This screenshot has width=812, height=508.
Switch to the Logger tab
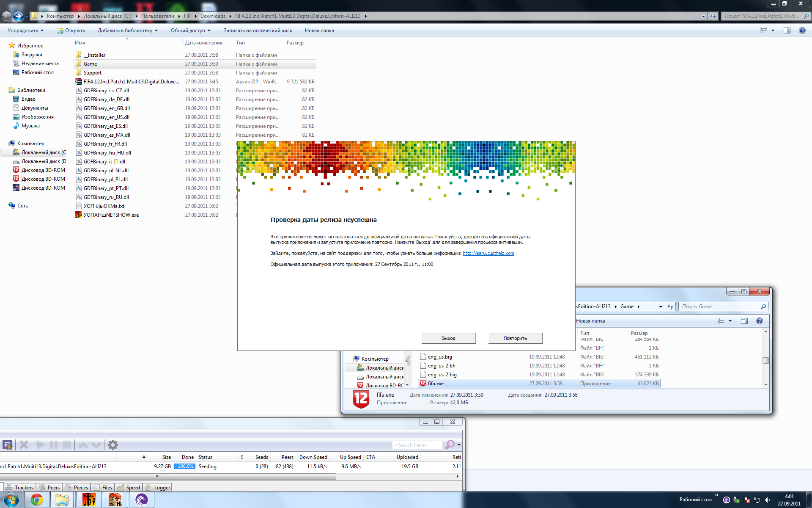(x=158, y=488)
